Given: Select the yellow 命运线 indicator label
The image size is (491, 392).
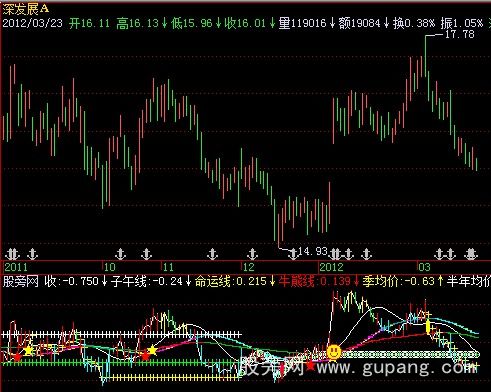Looking at the screenshot, I should 230,281.
